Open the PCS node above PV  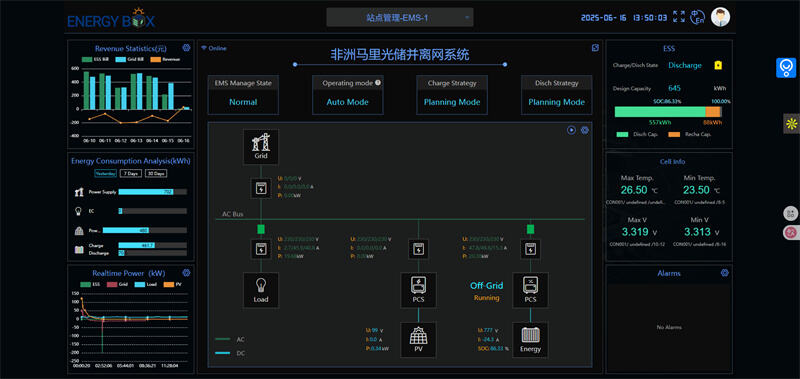[x=418, y=290]
